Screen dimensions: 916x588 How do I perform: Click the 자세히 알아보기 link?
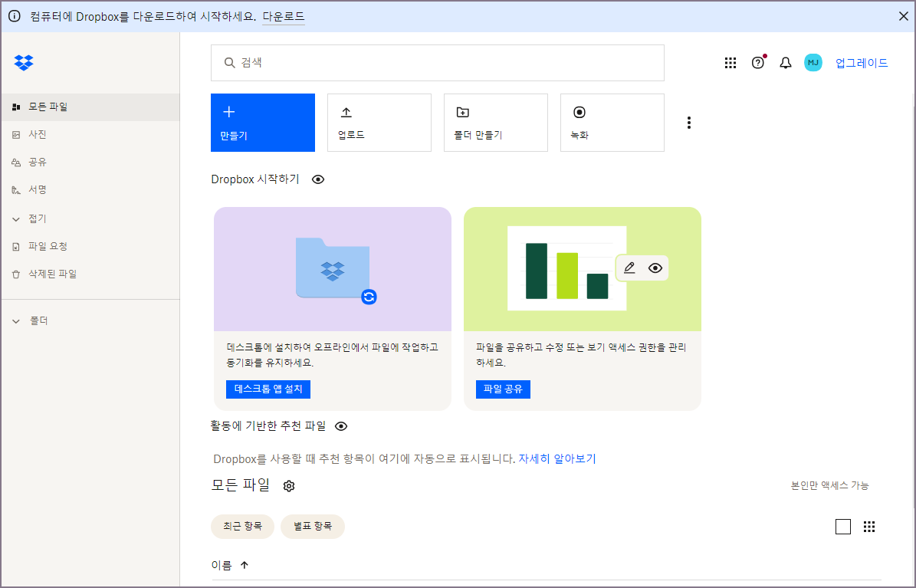pyautogui.click(x=557, y=459)
